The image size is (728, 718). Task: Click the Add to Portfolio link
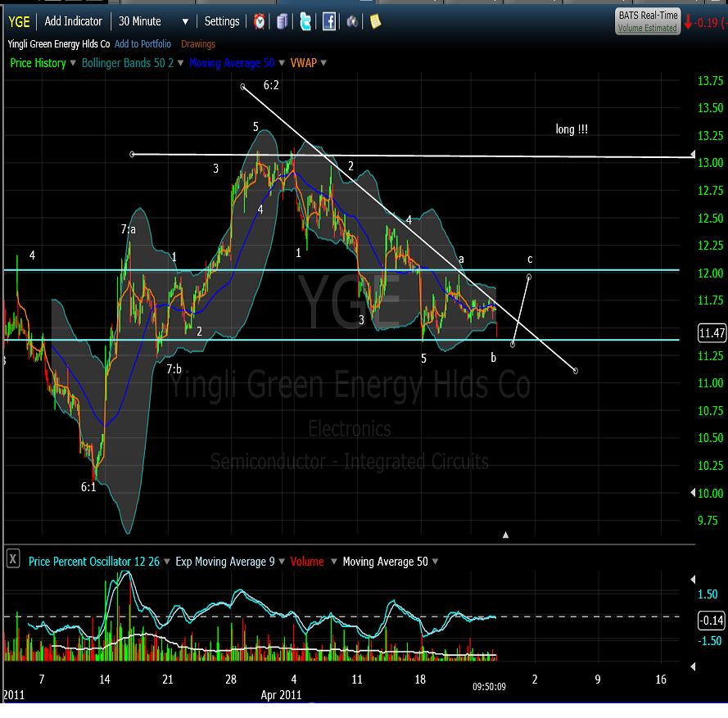click(143, 44)
